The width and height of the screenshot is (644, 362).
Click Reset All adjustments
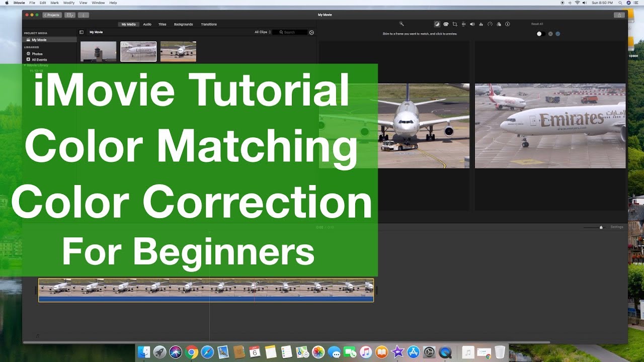click(x=537, y=24)
